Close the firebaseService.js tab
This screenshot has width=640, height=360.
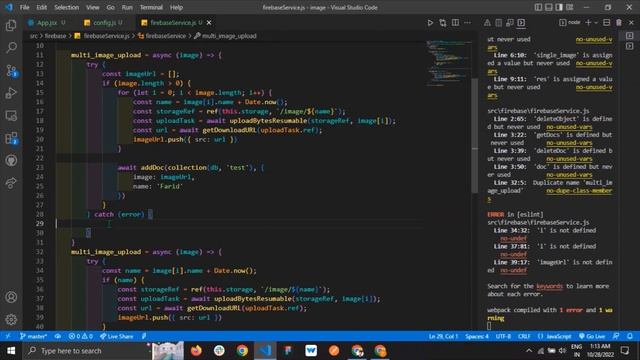[x=209, y=23]
